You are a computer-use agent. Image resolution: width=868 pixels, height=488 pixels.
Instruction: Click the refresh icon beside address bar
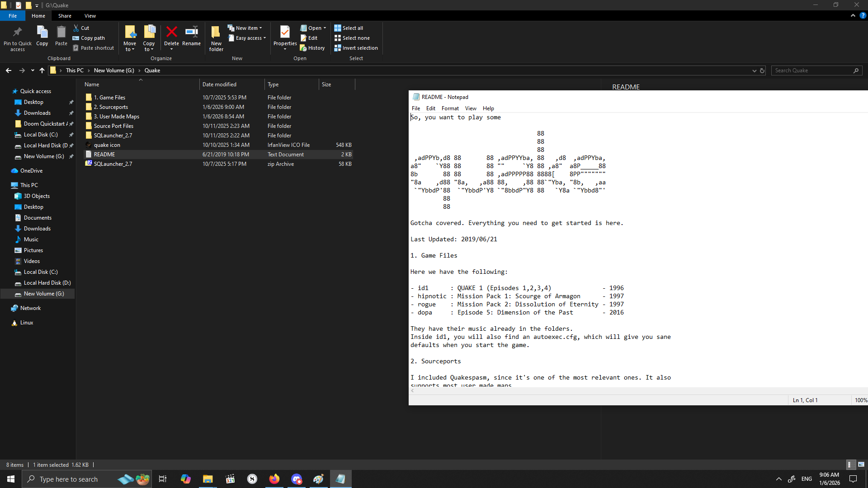click(x=762, y=70)
